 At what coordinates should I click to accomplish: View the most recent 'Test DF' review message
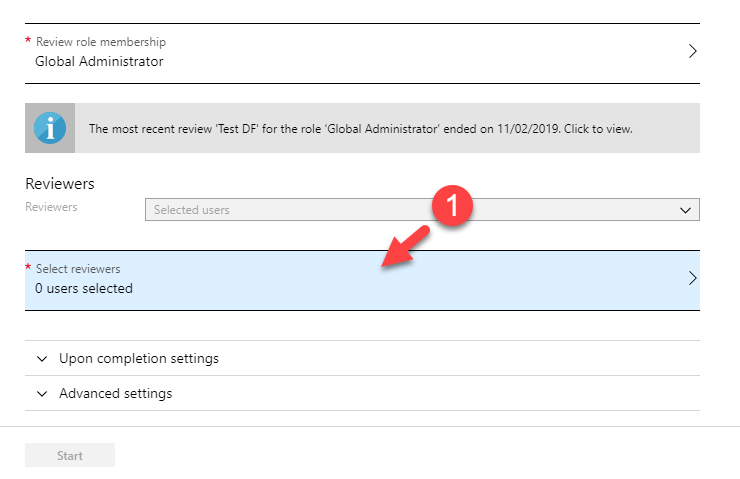tap(360, 128)
